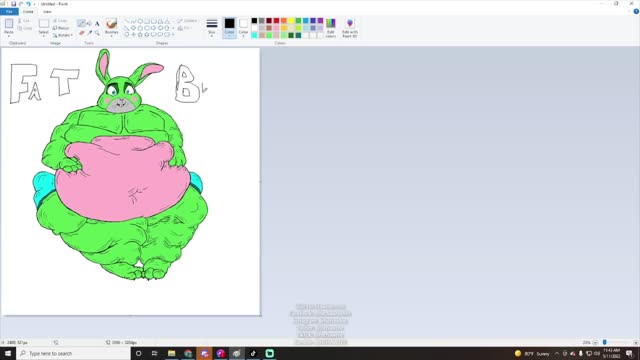Expand the Paste options arrow

click(x=9, y=36)
